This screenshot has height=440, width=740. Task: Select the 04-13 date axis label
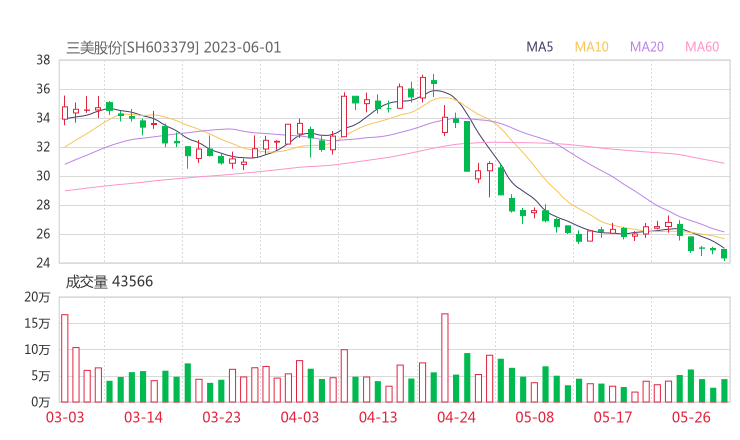click(377, 417)
